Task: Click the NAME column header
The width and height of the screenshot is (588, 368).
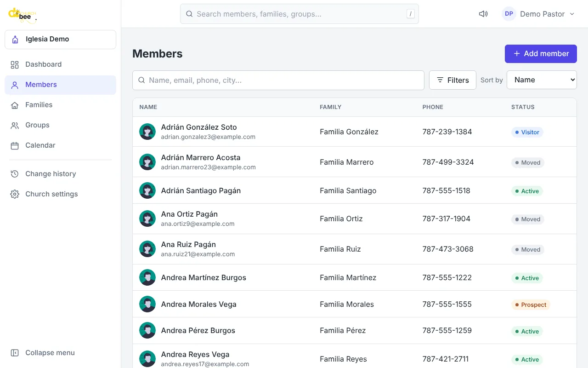Action: (148, 107)
